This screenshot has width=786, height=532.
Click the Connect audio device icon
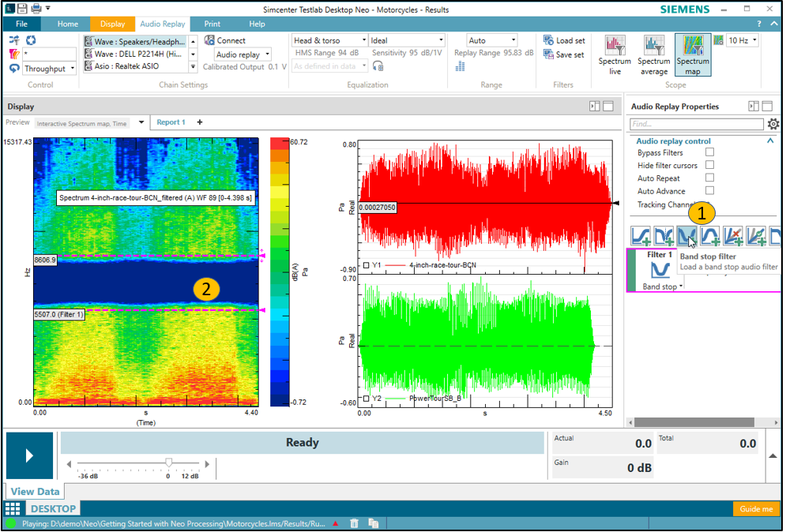click(x=210, y=40)
